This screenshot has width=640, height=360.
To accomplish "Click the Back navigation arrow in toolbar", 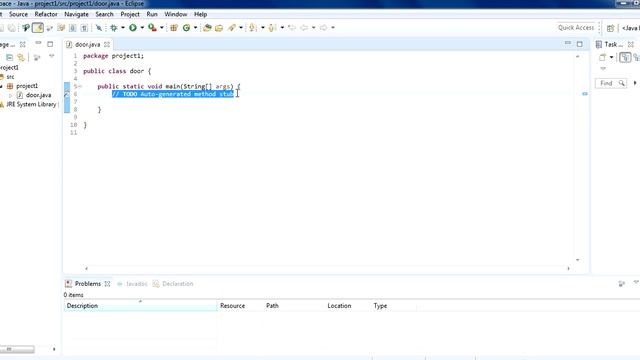I will [304, 28].
